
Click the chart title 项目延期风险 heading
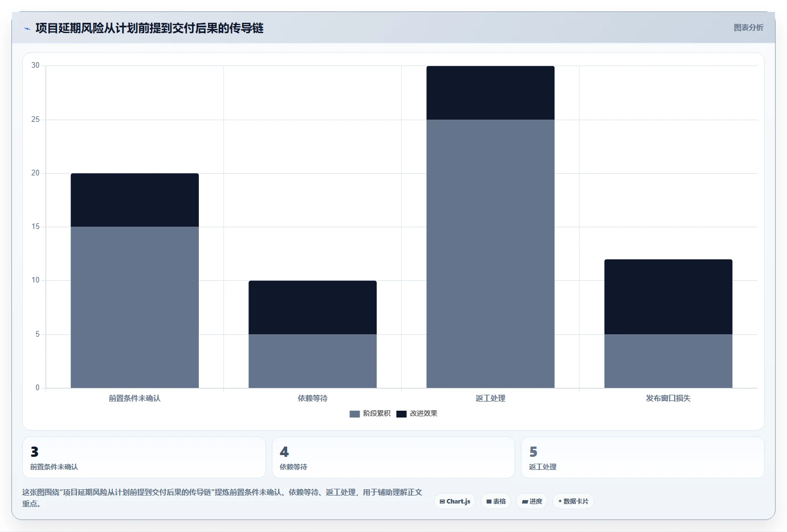149,28
